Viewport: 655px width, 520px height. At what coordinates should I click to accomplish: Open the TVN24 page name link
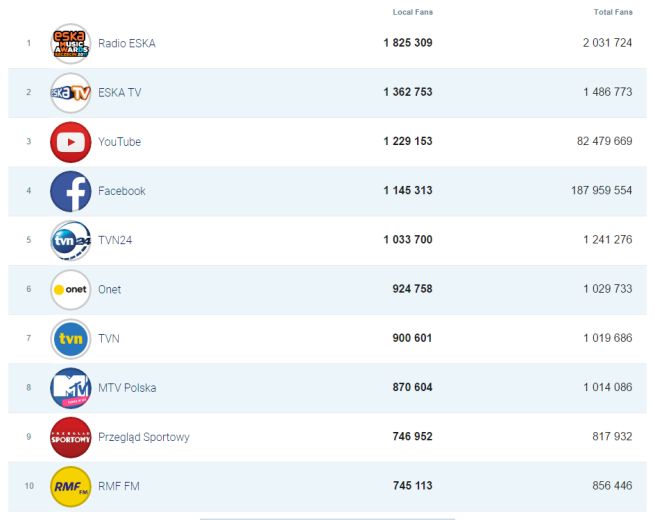click(x=115, y=240)
